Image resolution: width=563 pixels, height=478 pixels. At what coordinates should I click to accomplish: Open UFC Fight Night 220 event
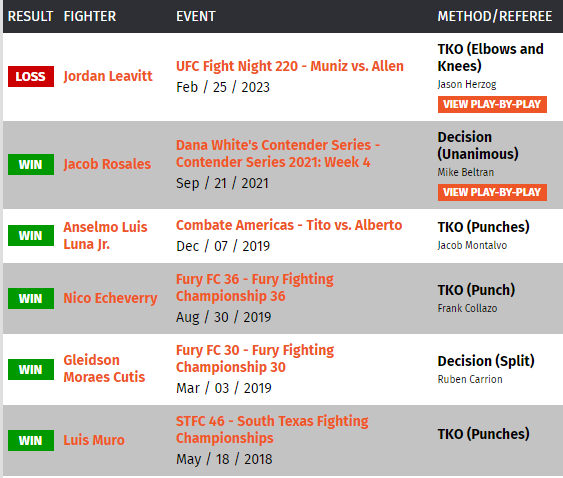coord(290,66)
